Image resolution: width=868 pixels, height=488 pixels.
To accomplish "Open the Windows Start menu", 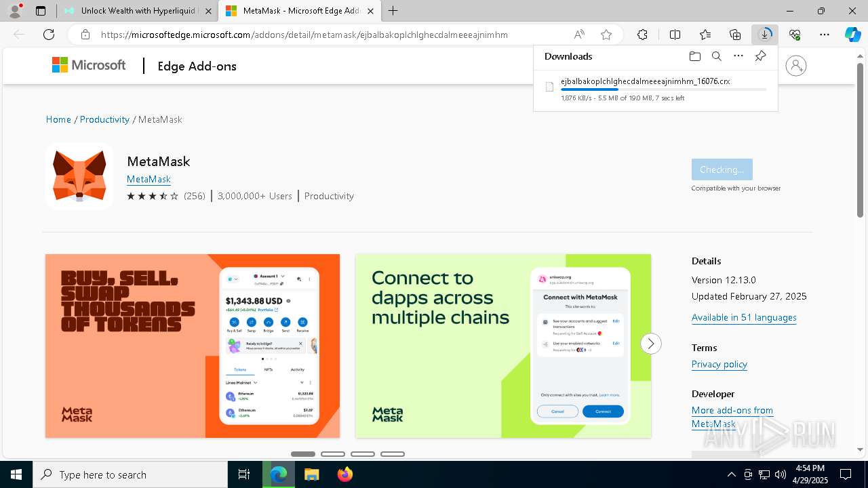I will (x=16, y=474).
